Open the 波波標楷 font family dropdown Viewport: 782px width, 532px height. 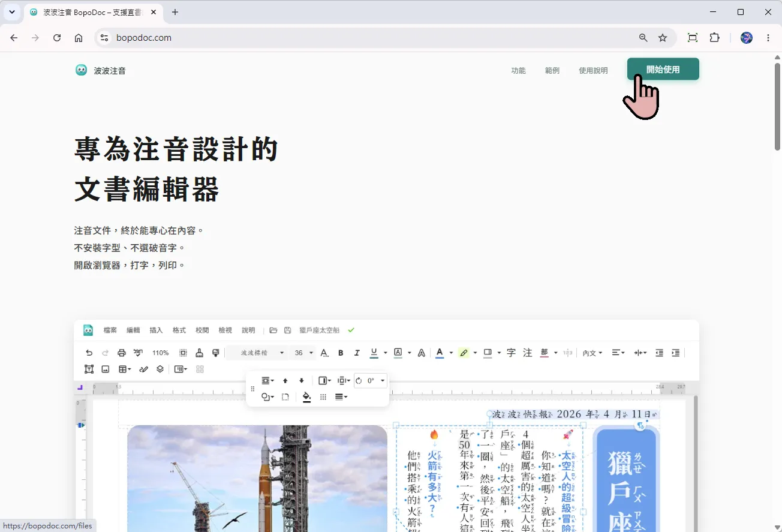pos(257,353)
